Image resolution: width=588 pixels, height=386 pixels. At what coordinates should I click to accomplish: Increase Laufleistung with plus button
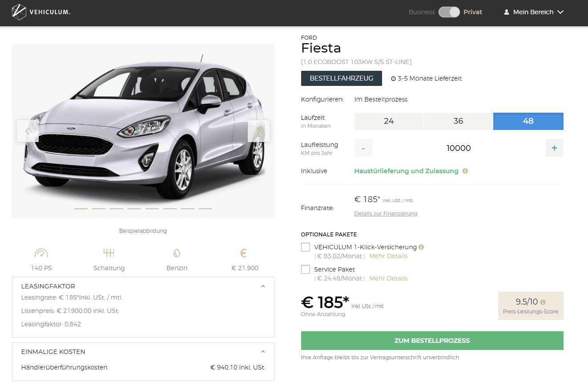554,148
